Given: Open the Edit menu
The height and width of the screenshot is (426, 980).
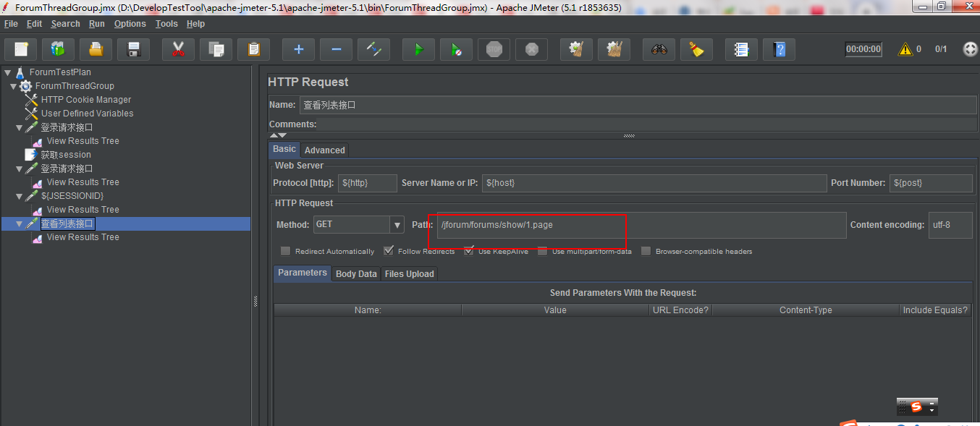Looking at the screenshot, I should click(34, 24).
